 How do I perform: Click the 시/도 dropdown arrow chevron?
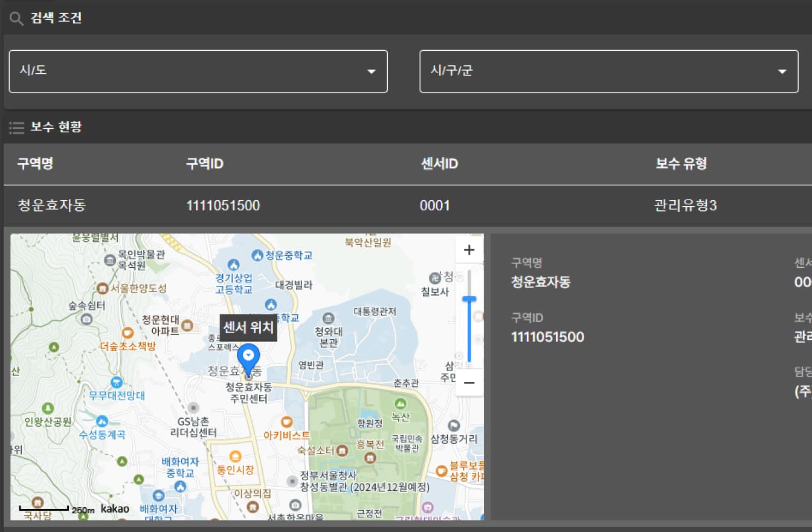click(x=371, y=71)
